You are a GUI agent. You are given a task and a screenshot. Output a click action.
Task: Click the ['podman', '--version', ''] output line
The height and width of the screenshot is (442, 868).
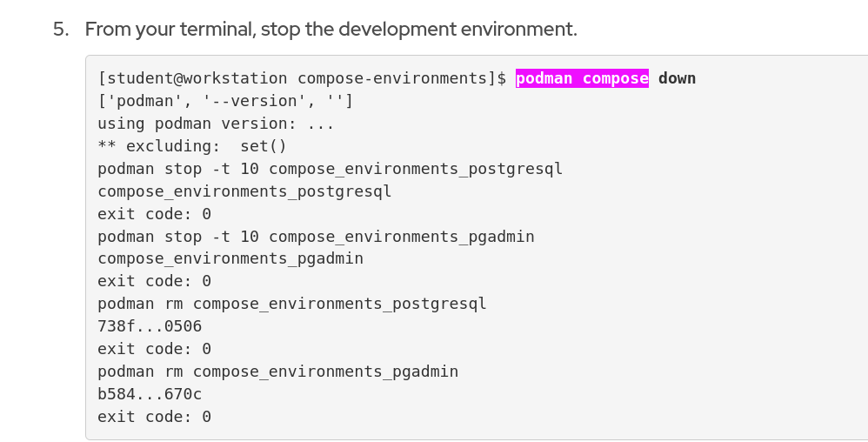pos(225,101)
